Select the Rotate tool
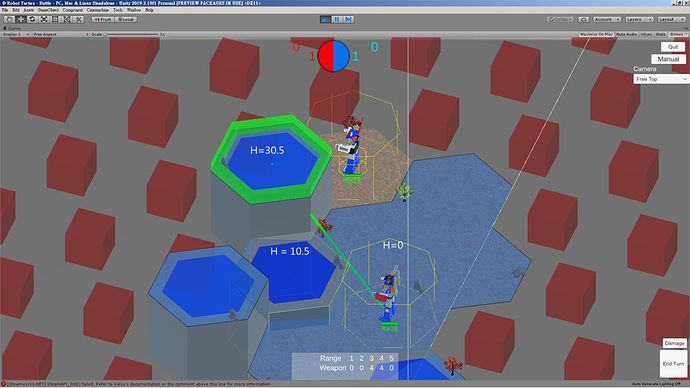The width and height of the screenshot is (690, 388). tap(32, 19)
